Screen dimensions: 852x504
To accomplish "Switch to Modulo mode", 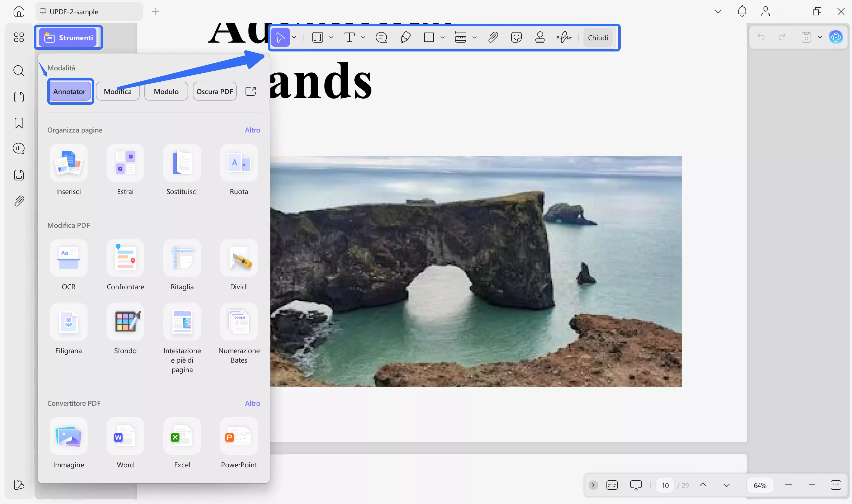I will 166,91.
